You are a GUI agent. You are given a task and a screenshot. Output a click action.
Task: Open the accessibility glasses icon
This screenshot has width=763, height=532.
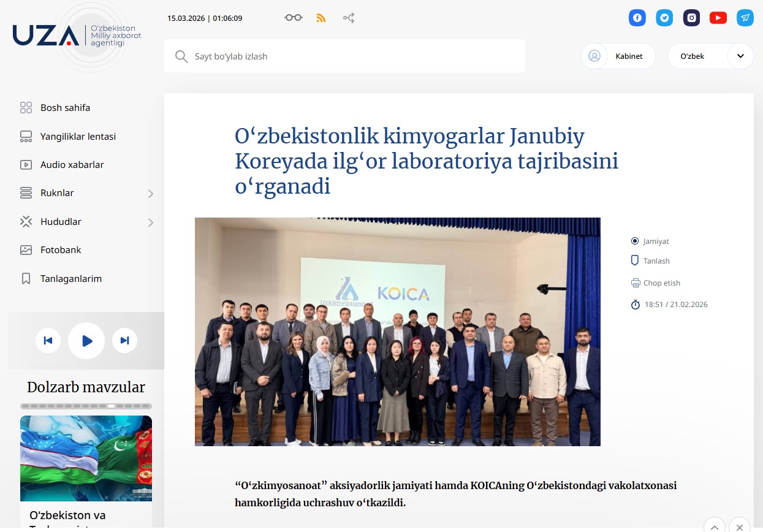(294, 18)
